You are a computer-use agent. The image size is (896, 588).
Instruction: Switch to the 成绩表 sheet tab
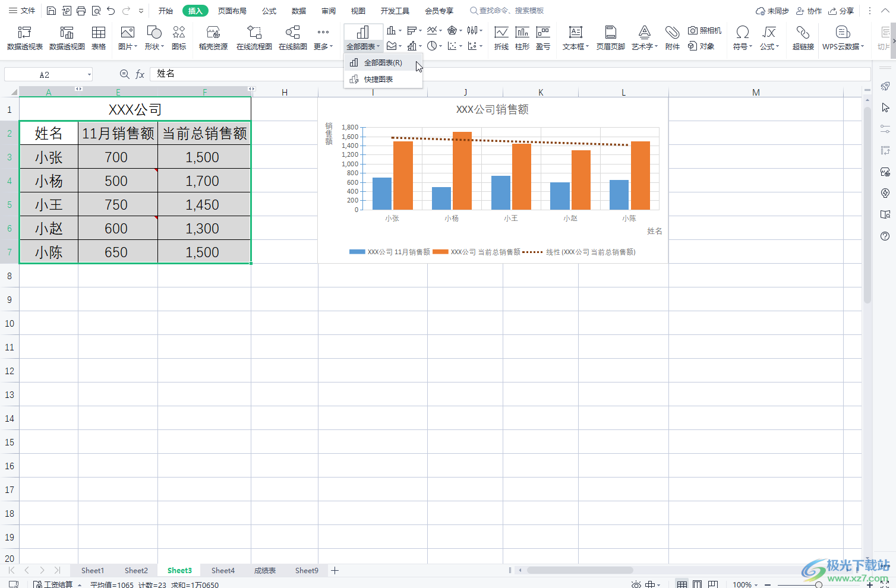point(265,571)
